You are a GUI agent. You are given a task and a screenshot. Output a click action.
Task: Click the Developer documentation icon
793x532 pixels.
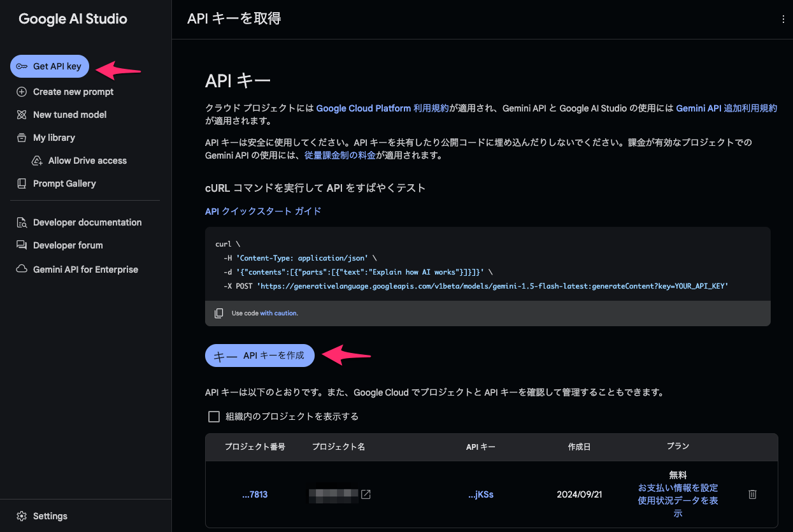22,222
